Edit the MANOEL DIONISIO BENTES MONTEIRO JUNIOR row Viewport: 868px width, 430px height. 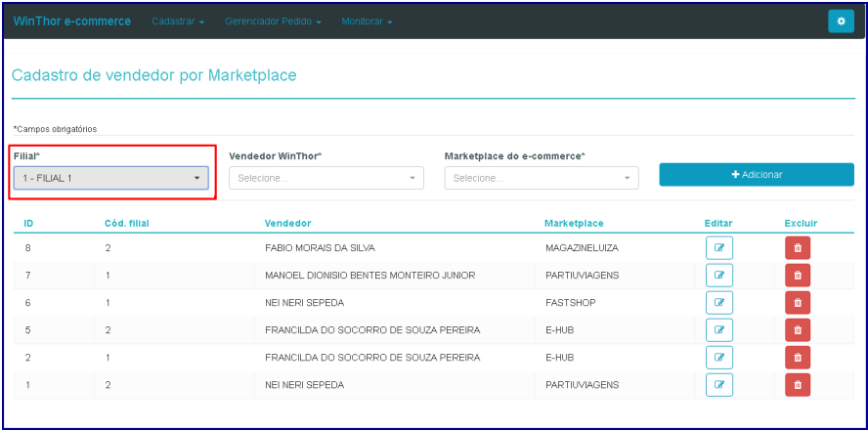point(719,275)
